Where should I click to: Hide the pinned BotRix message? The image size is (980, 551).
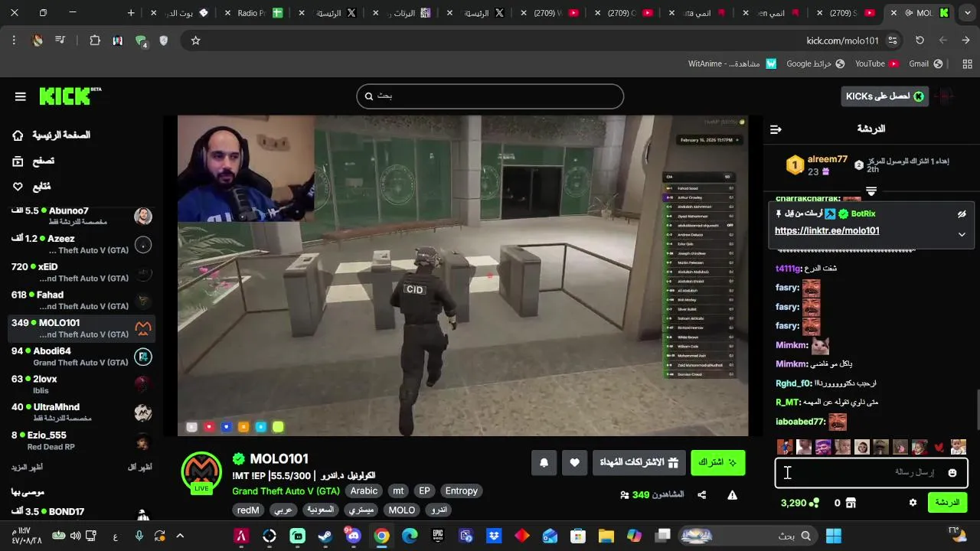962,214
